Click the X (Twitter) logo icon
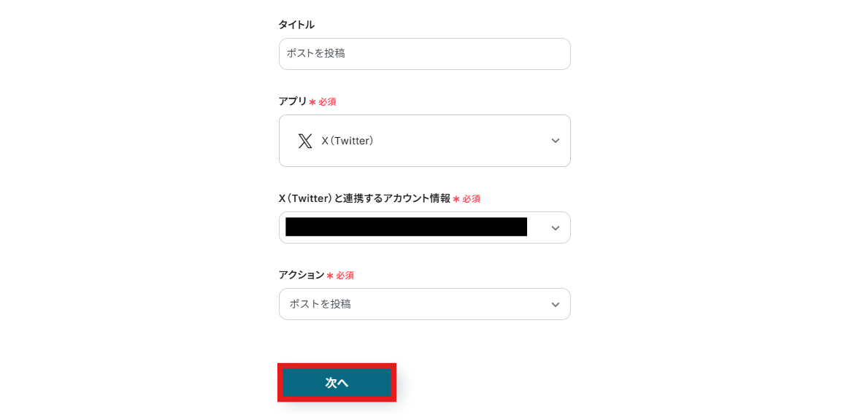This screenshot has height=420, width=868. [305, 141]
